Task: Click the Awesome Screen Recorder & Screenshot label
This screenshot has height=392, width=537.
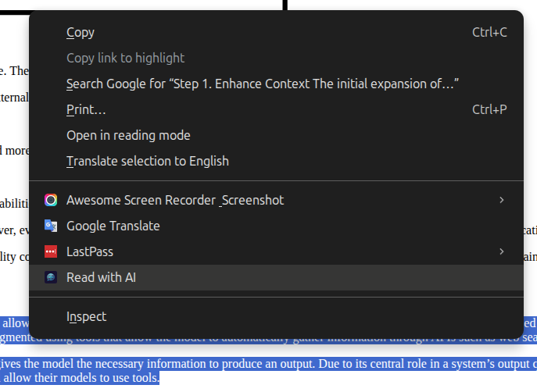Action: [x=174, y=200]
